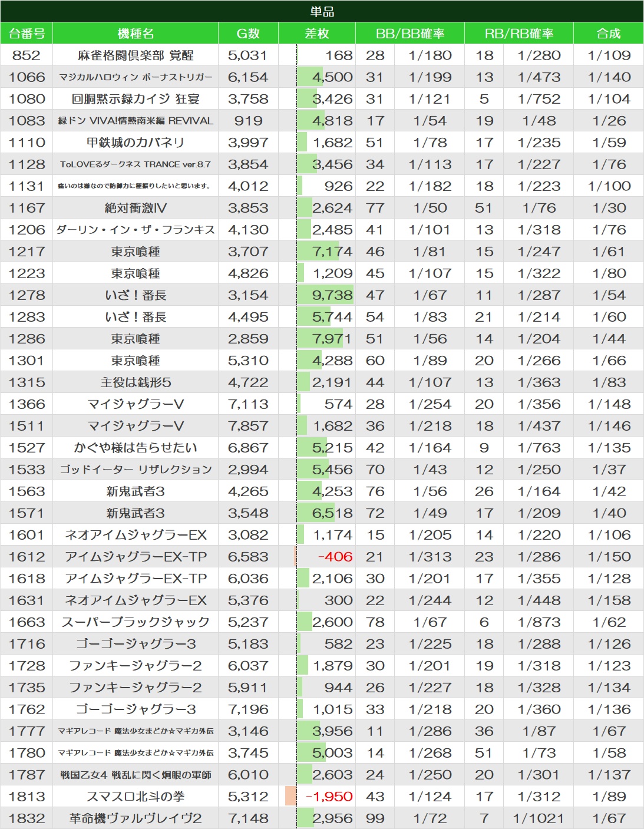The height and width of the screenshot is (829, 644).
Task: Select RB probability 1/1021 of machine 1832
Action: pyautogui.click(x=539, y=818)
